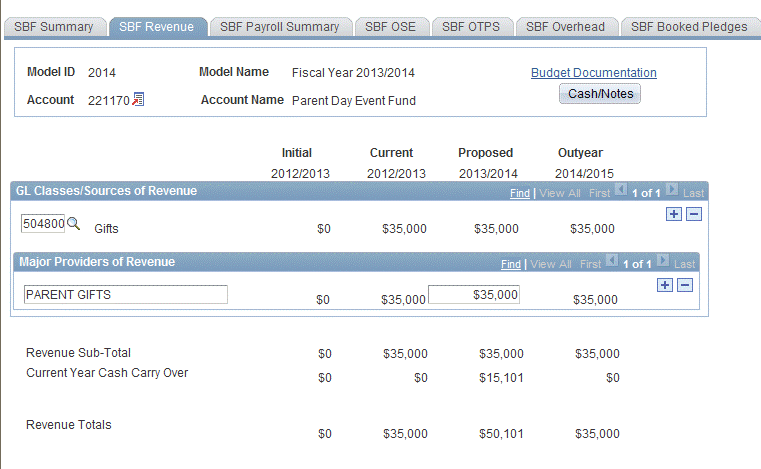
Task: Show previous row in Major Providers header
Action: tap(613, 262)
